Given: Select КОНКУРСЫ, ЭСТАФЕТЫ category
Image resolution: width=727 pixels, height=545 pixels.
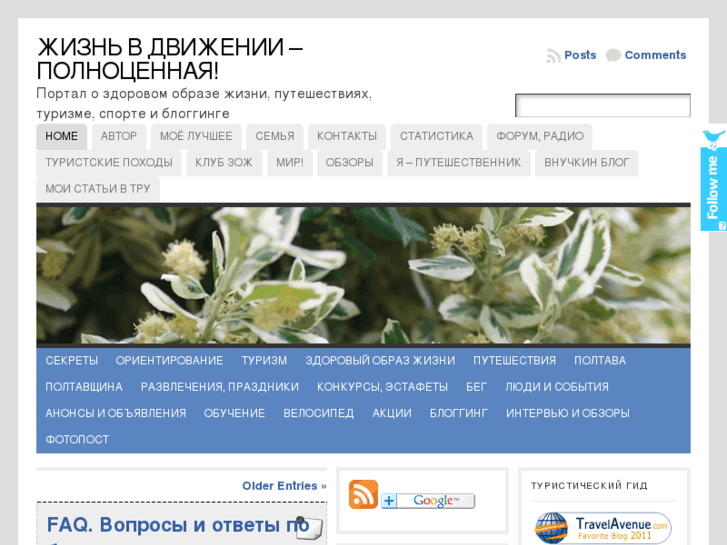Looking at the screenshot, I should click(382, 387).
